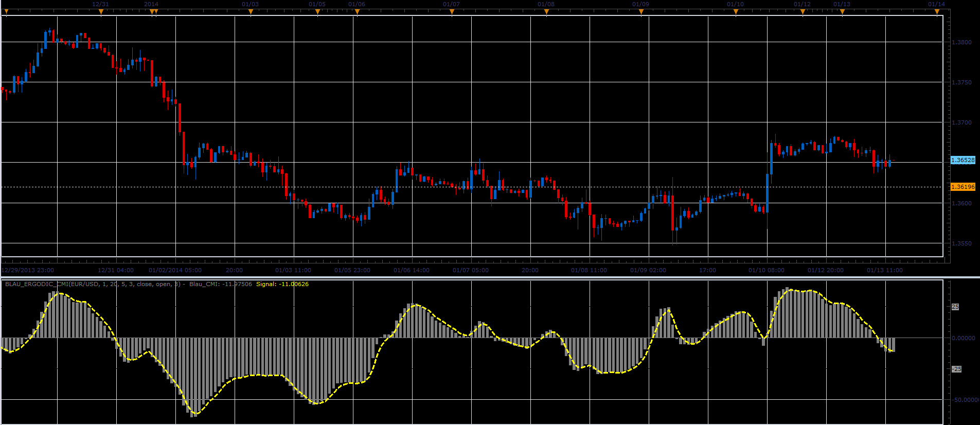
Task: Click the 25 level on indicator scale
Action: 955,307
